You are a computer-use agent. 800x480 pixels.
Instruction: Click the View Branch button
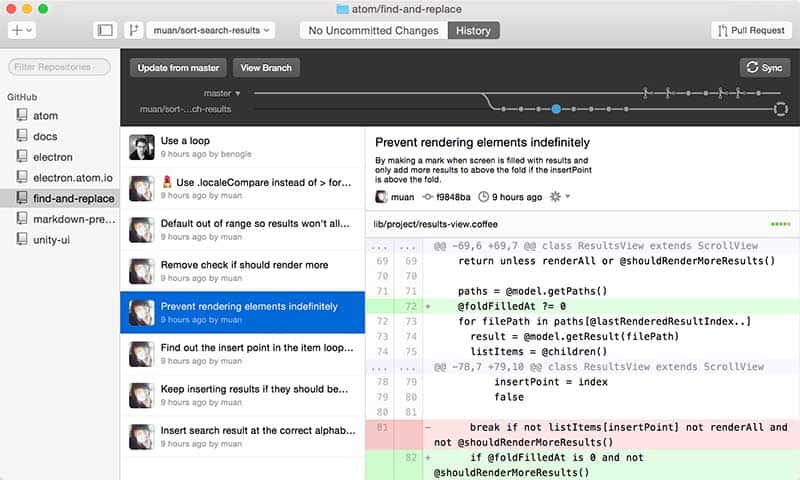266,67
